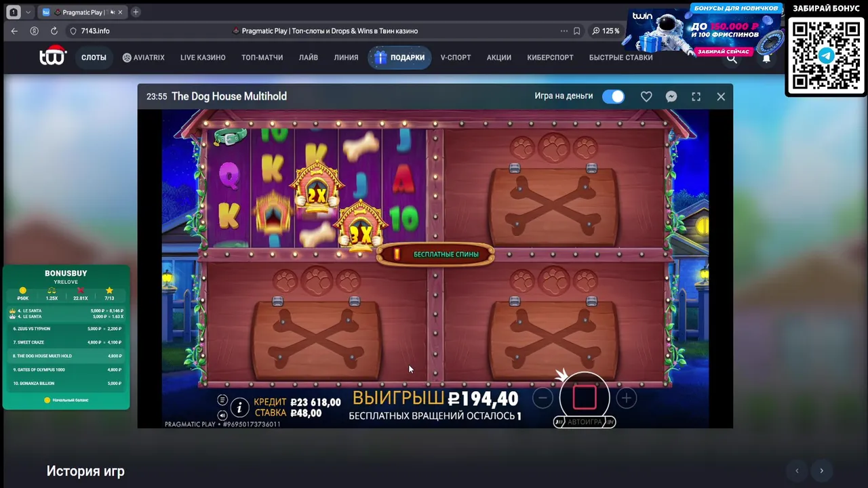This screenshot has width=868, height=488.
Task: Open the Линия section
Action: (346, 58)
